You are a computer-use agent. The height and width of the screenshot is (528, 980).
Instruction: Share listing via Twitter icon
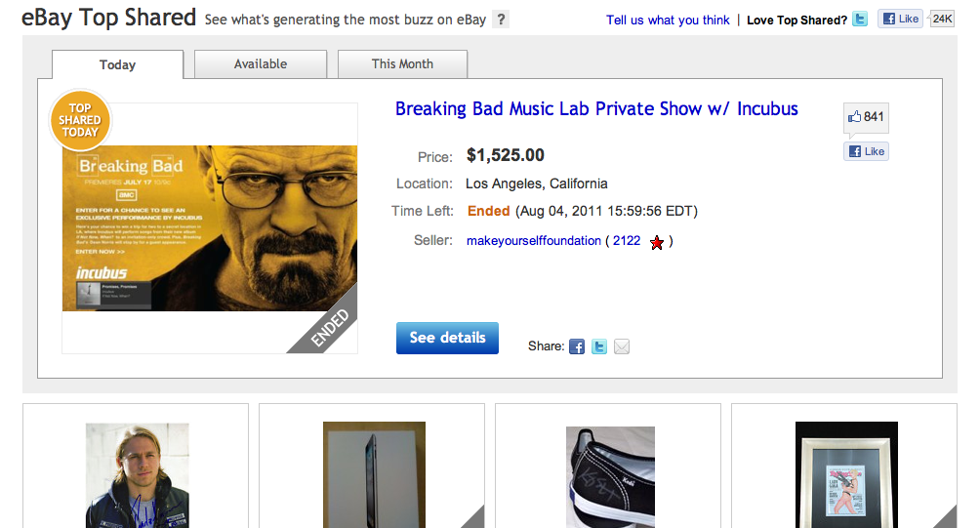tap(599, 346)
